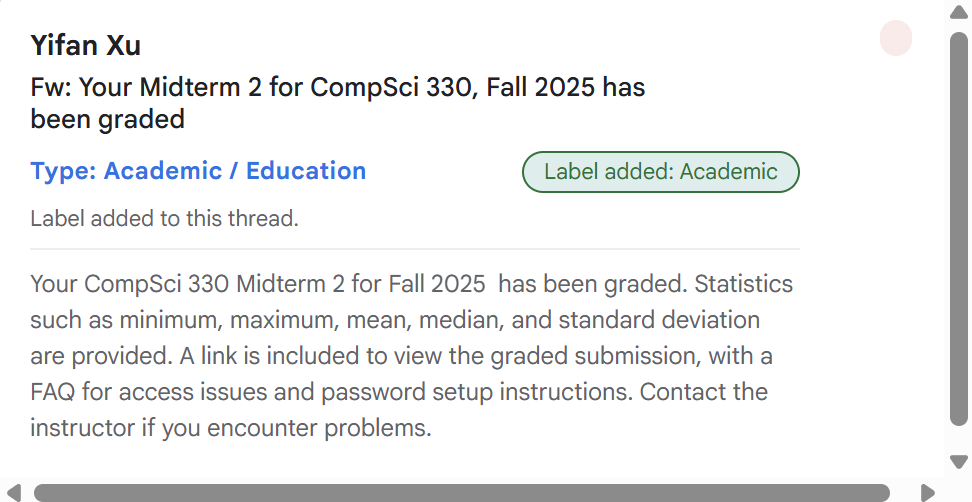Viewport: 972px width, 502px height.
Task: Open the CompSci 330 Midterm 2 subject line
Action: coord(337,103)
